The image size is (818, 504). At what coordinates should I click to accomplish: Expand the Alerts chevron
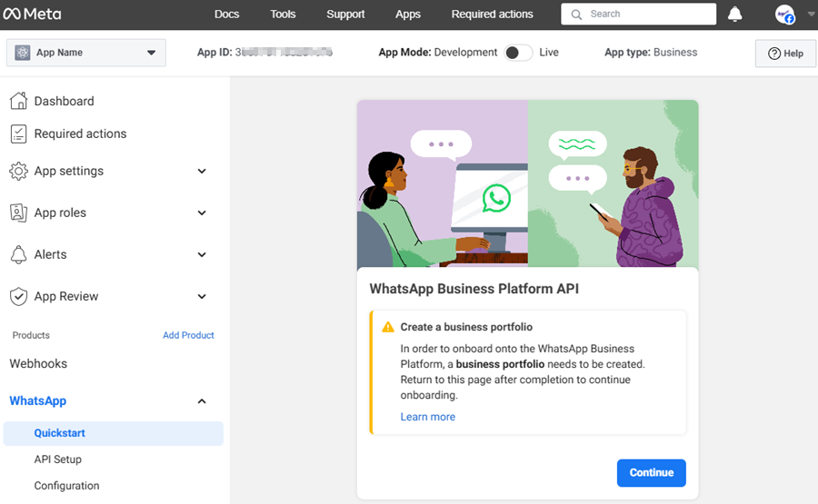pyautogui.click(x=202, y=254)
